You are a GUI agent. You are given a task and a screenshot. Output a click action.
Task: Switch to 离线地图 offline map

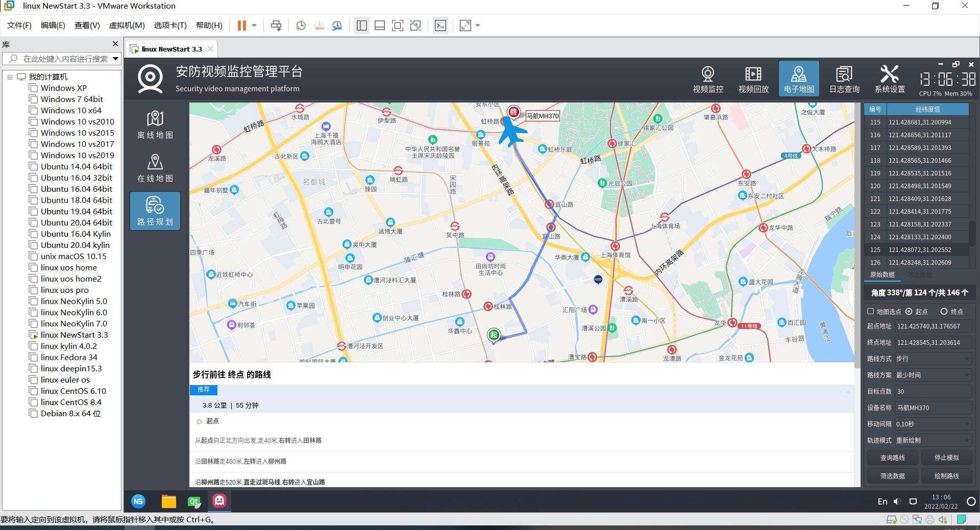[x=155, y=124]
